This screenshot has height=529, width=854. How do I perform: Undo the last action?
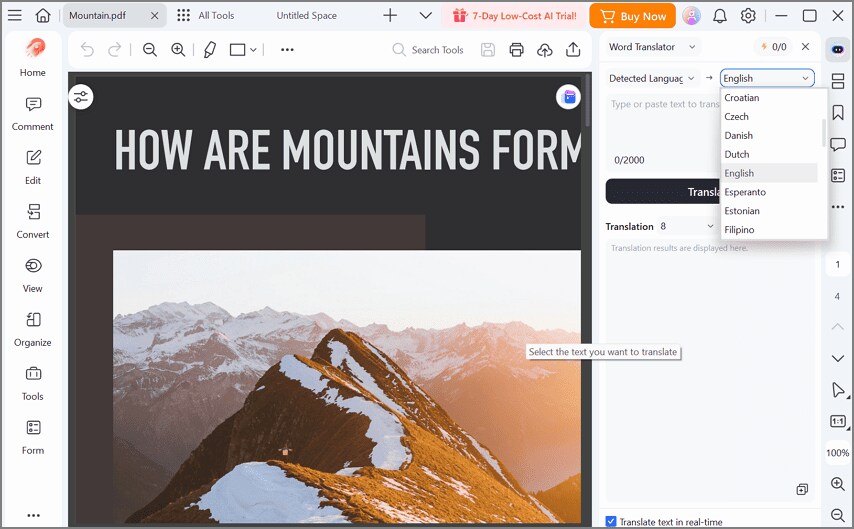click(x=87, y=50)
